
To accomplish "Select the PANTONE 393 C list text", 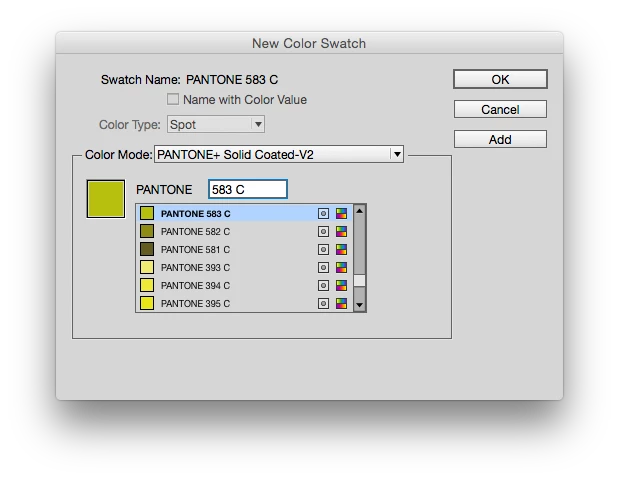I will (195, 268).
